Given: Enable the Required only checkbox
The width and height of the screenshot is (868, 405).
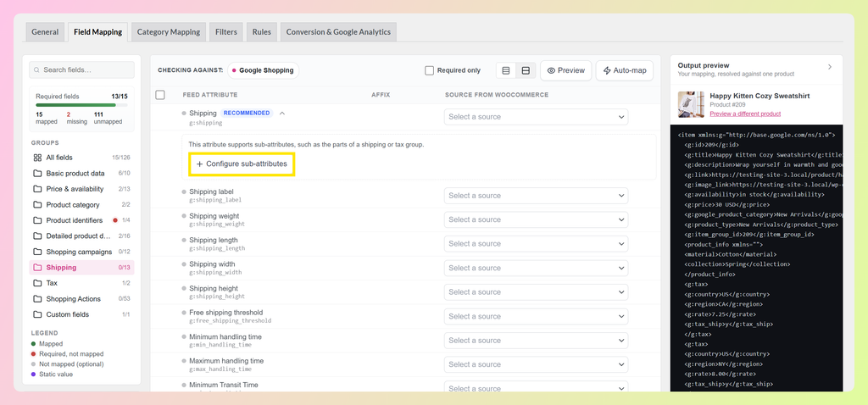Looking at the screenshot, I should [x=429, y=71].
